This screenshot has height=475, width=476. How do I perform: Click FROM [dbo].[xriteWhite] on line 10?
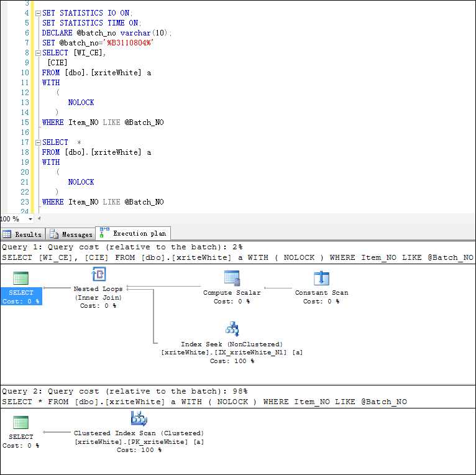[x=92, y=73]
